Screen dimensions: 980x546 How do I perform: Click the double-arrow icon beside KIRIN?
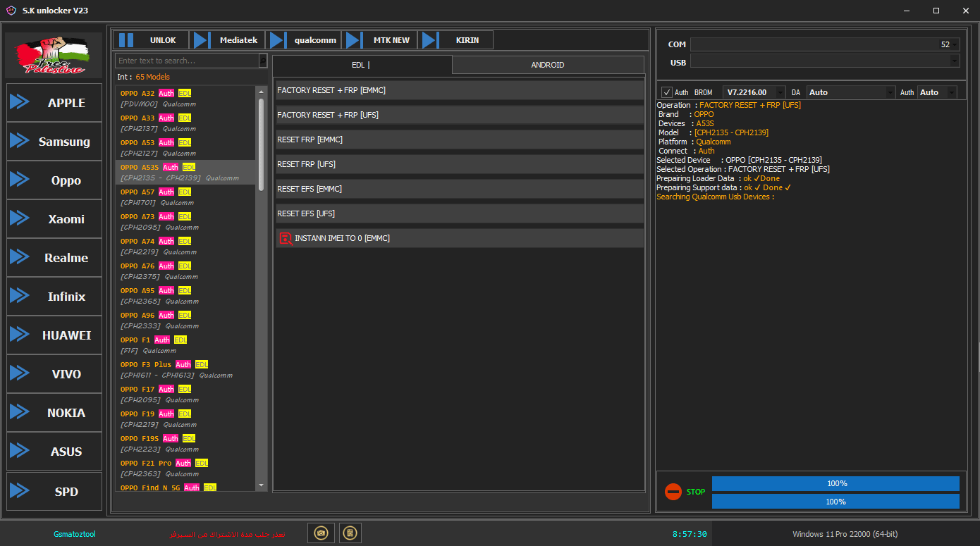point(430,39)
